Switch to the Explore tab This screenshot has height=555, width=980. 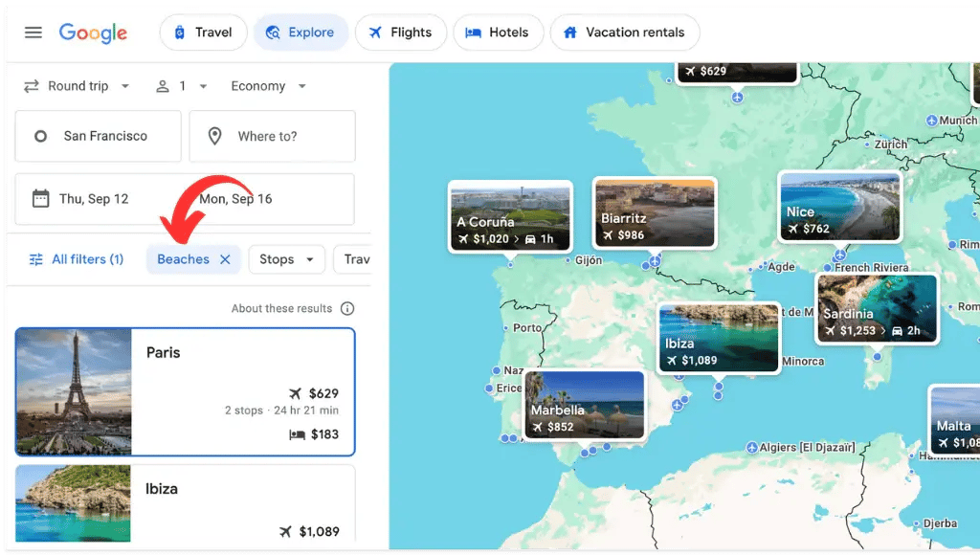[x=301, y=33]
